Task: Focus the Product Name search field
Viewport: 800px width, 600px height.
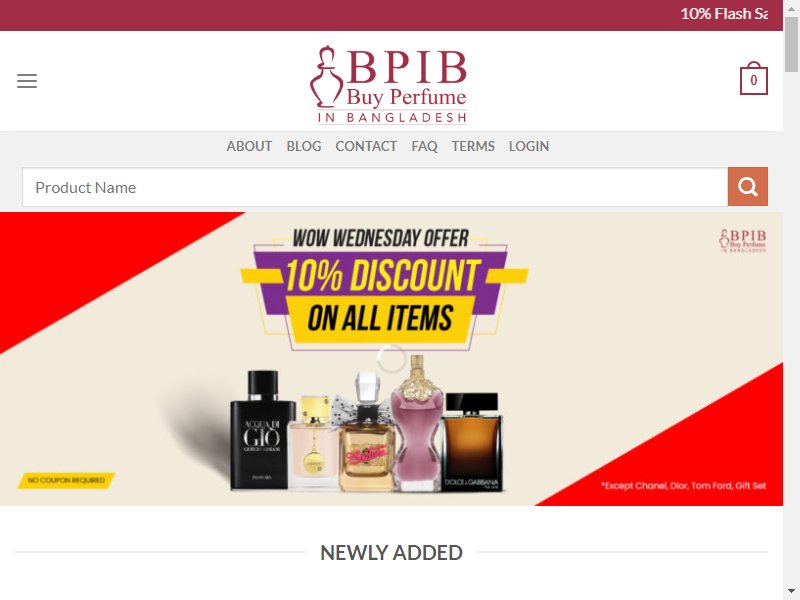Action: point(375,187)
